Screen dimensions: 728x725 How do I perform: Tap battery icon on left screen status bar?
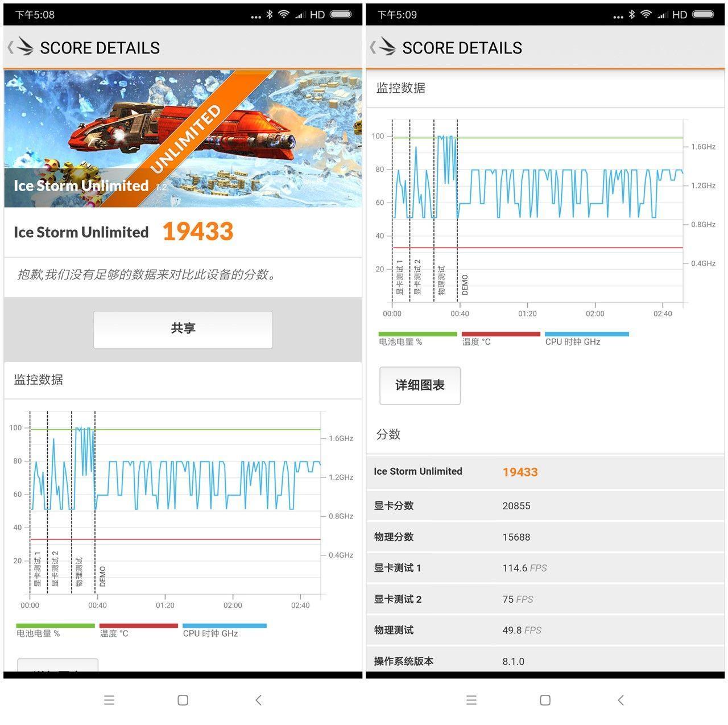[x=341, y=14]
